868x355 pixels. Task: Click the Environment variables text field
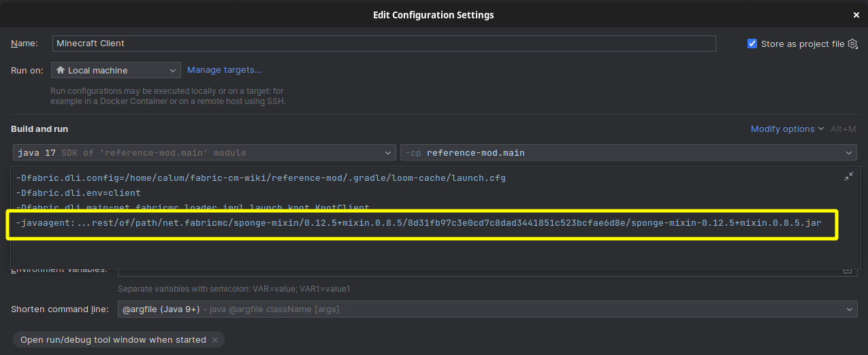click(x=477, y=270)
